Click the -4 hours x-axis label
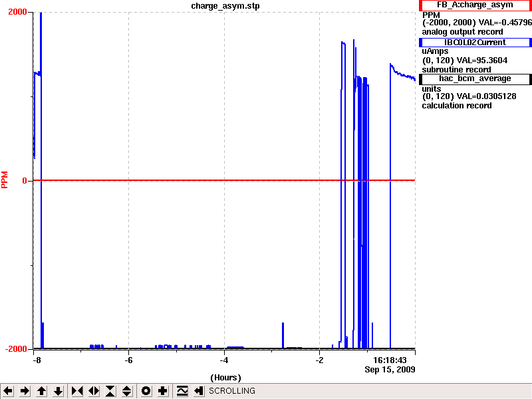The height and width of the screenshot is (399, 532). 223,360
